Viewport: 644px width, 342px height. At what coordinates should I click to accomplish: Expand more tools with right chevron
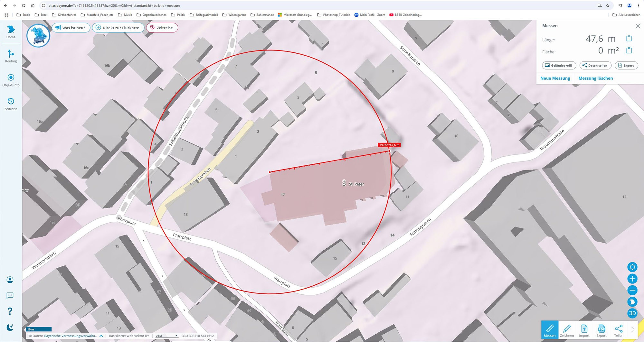pyautogui.click(x=633, y=329)
